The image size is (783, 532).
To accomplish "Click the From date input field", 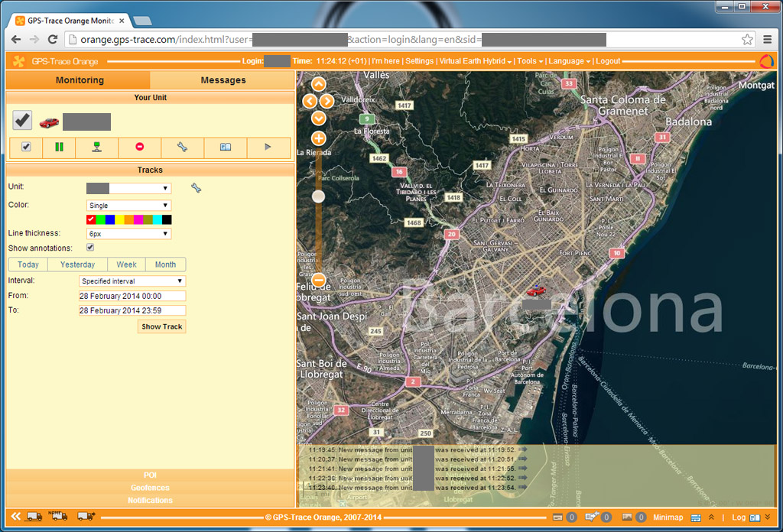I will pos(132,296).
